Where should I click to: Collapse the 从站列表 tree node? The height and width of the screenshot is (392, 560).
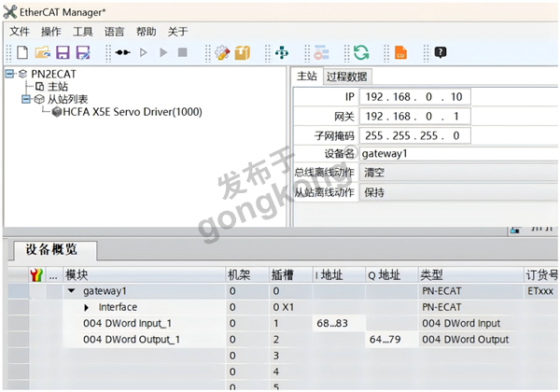(x=26, y=99)
